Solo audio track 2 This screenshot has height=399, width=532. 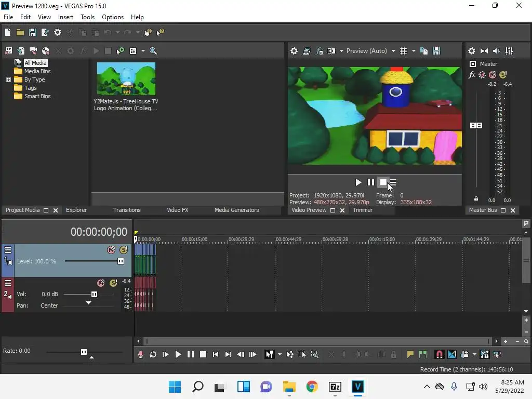coord(113,283)
